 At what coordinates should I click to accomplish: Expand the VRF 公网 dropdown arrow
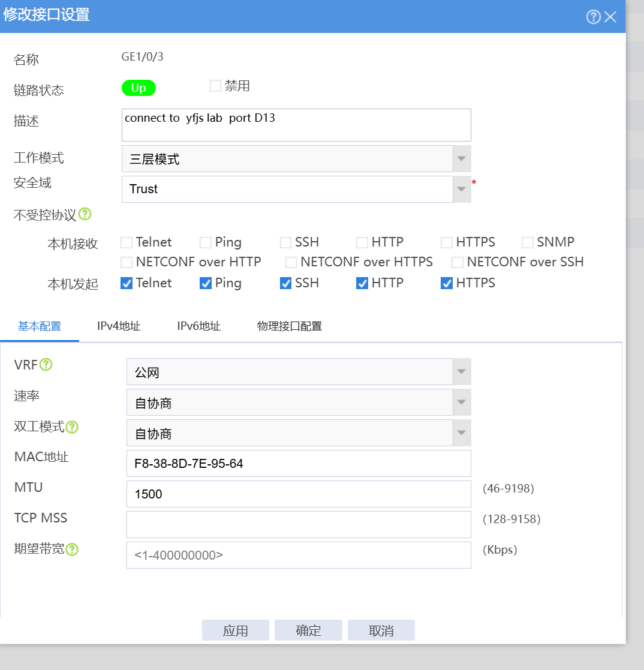[462, 371]
